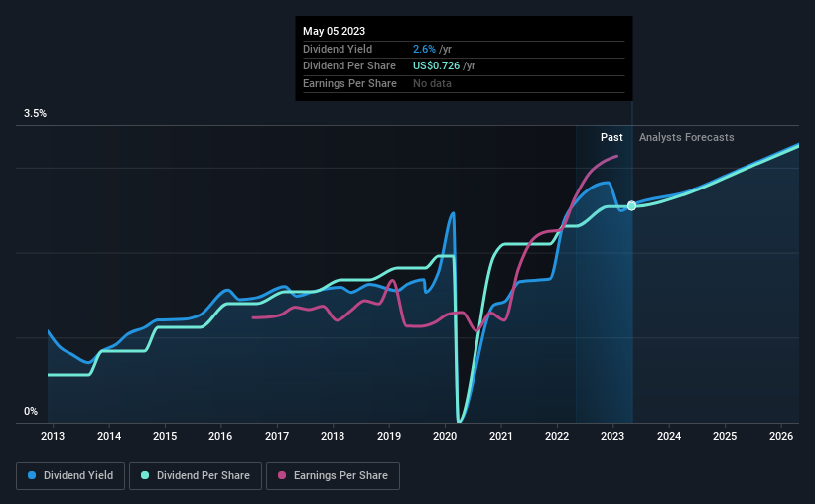
Task: Select the 2020 label on the x-axis
Action: (445, 436)
